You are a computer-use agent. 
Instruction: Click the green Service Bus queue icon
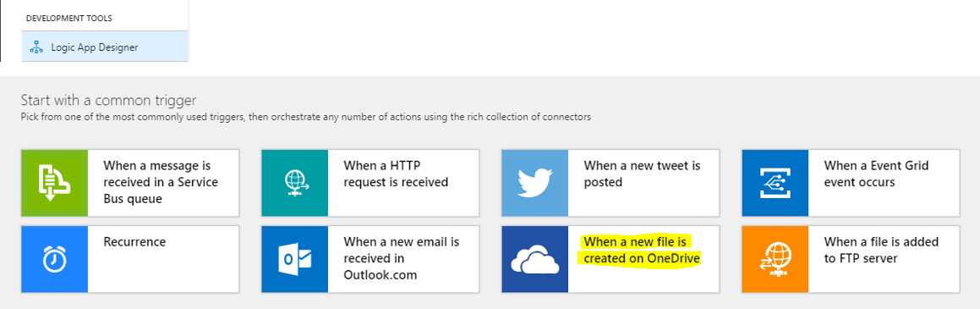(54, 183)
